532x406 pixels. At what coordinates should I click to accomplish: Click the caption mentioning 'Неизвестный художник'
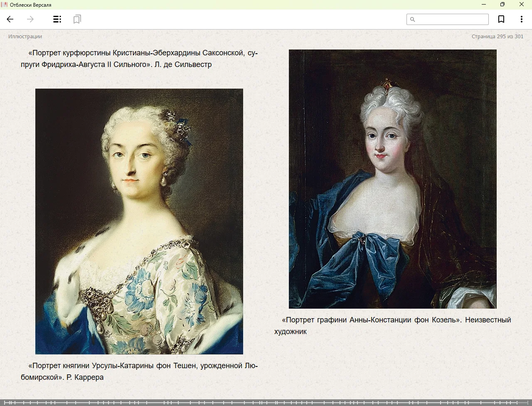392,326
